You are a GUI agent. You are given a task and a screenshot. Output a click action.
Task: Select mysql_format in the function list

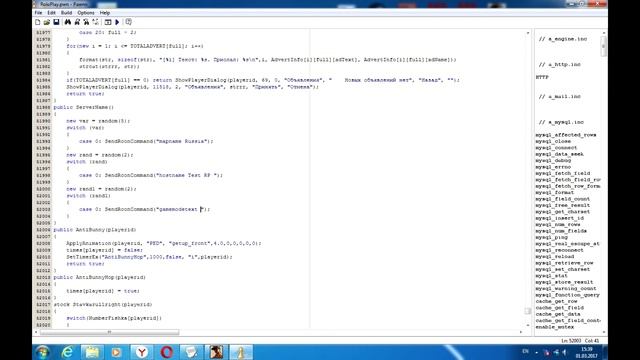pos(555,192)
